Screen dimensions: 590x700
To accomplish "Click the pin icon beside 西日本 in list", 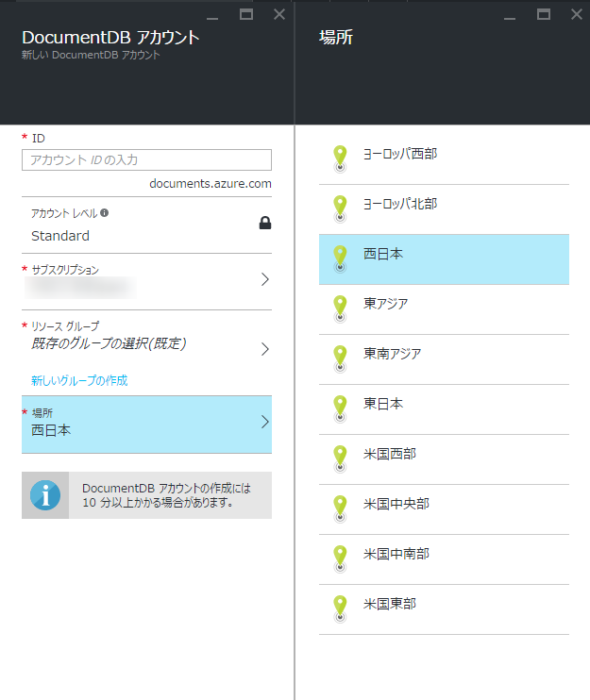I will pyautogui.click(x=340, y=258).
